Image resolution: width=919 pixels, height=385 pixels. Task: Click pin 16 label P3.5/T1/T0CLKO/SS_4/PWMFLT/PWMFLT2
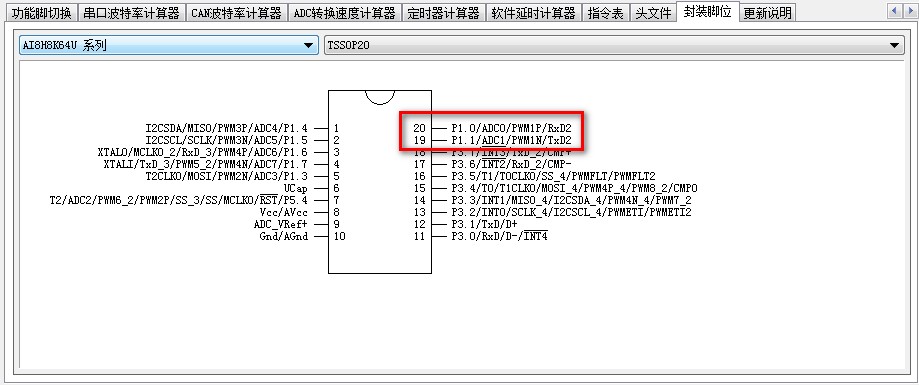tap(553, 176)
